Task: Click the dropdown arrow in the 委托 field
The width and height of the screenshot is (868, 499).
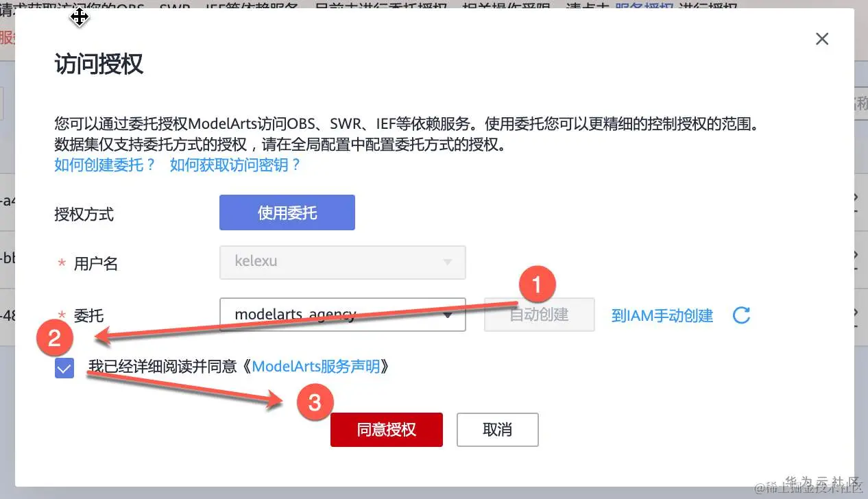Action: (448, 315)
